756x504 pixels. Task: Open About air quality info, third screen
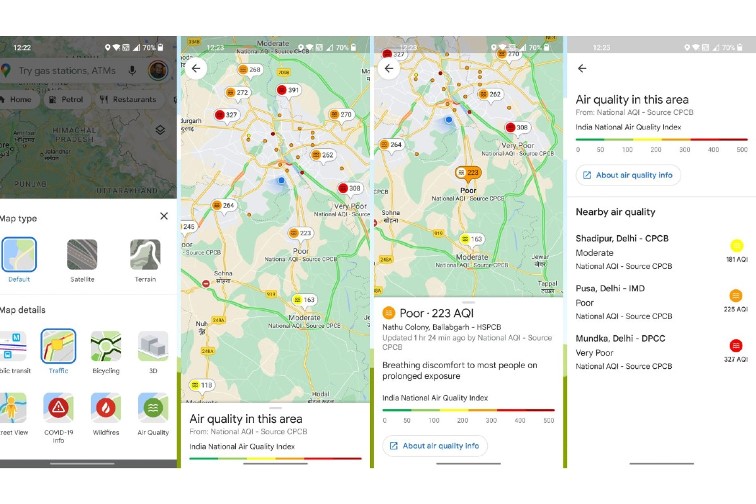point(435,446)
